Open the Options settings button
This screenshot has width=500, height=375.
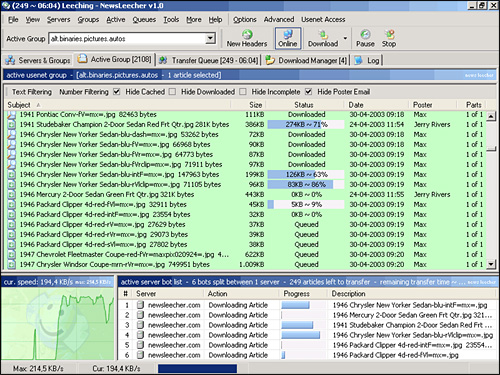pyautogui.click(x=245, y=20)
